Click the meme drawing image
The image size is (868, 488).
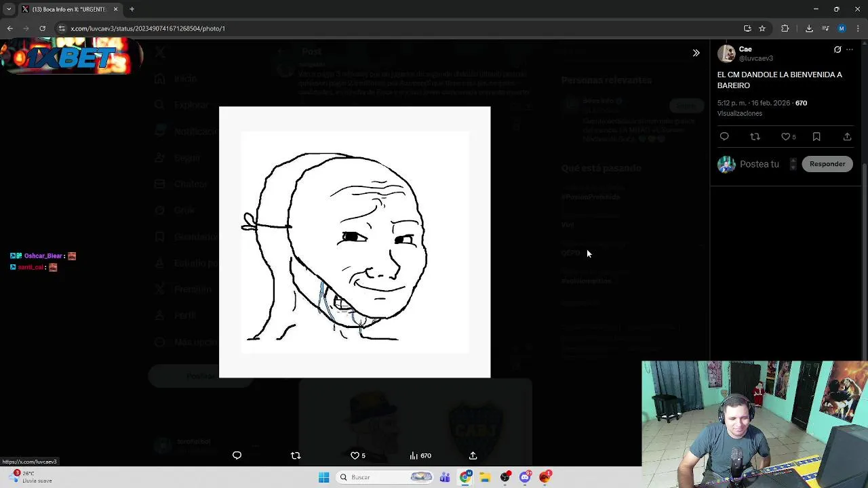click(355, 242)
